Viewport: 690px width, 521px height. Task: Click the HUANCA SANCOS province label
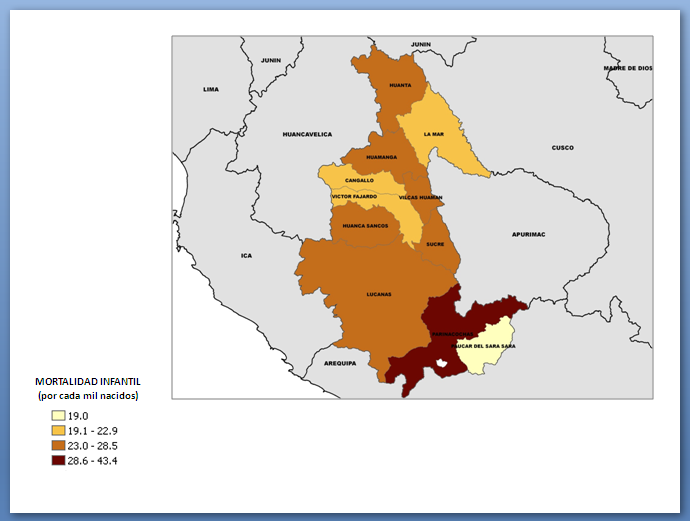coord(364,227)
